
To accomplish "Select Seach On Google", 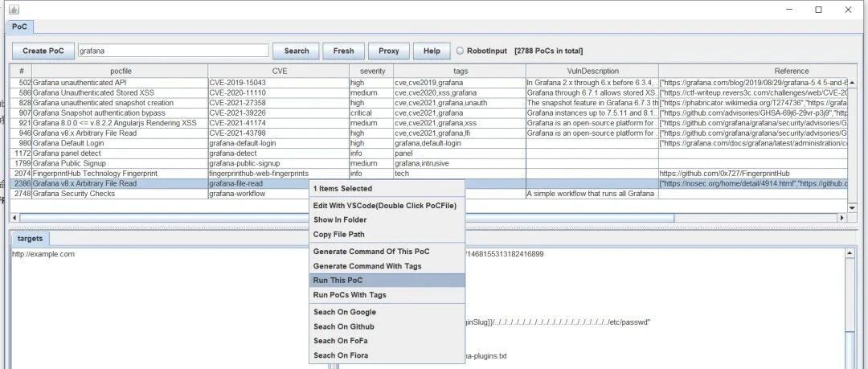I will (387, 312).
